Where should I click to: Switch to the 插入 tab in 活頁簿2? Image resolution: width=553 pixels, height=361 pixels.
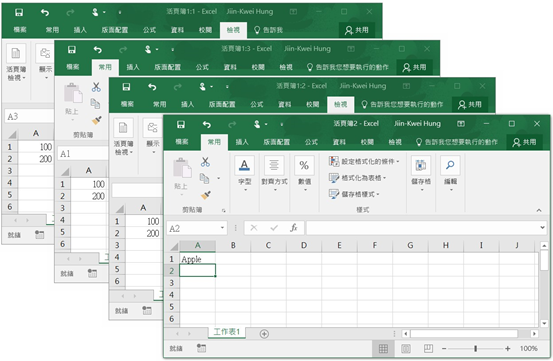[x=242, y=142]
